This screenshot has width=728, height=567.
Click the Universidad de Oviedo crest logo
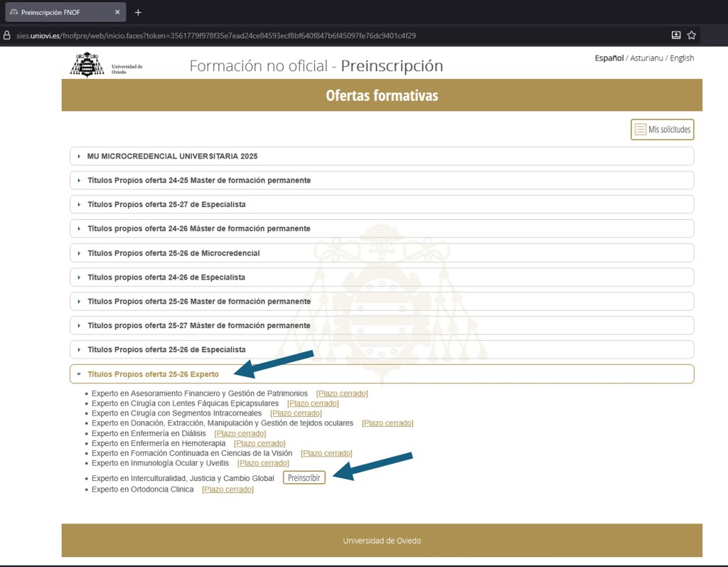pyautogui.click(x=87, y=65)
